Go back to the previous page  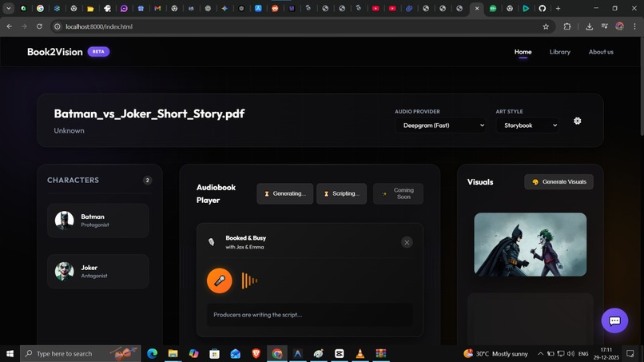[9, 26]
